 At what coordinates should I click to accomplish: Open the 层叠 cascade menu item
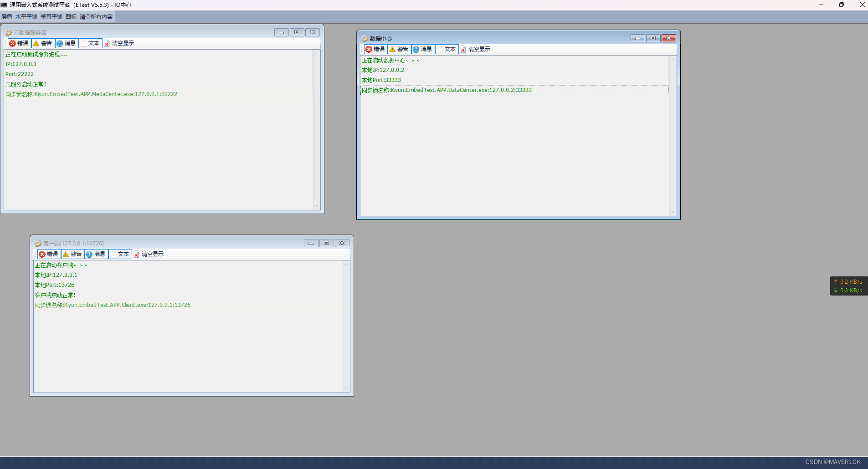[x=7, y=17]
